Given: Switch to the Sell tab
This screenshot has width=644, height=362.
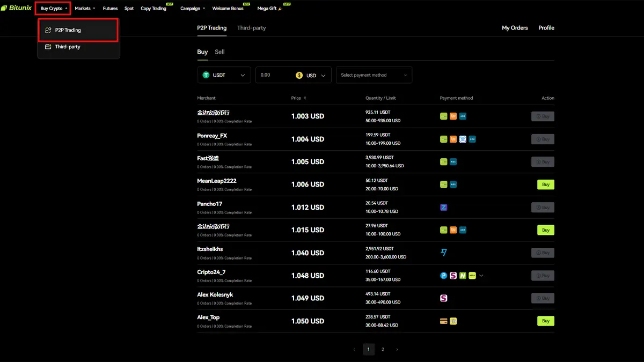Looking at the screenshot, I should (219, 52).
